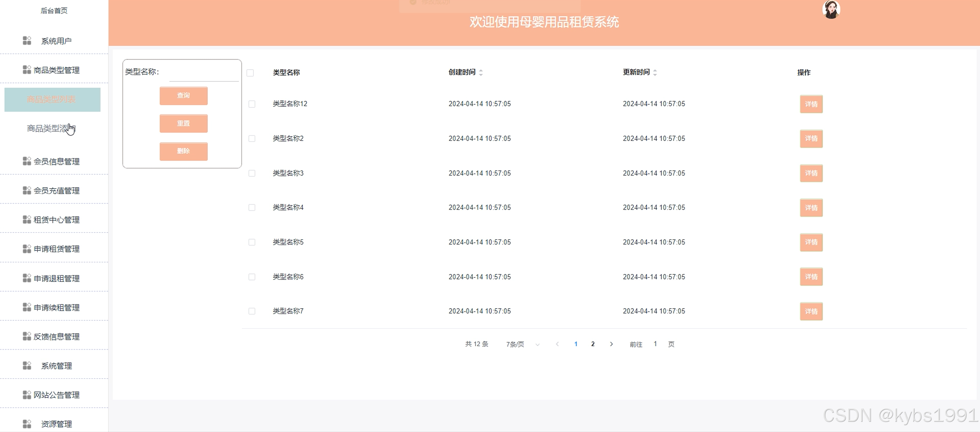The width and height of the screenshot is (980, 432).
Task: Check the box for 类型名称12 row
Action: coord(252,104)
